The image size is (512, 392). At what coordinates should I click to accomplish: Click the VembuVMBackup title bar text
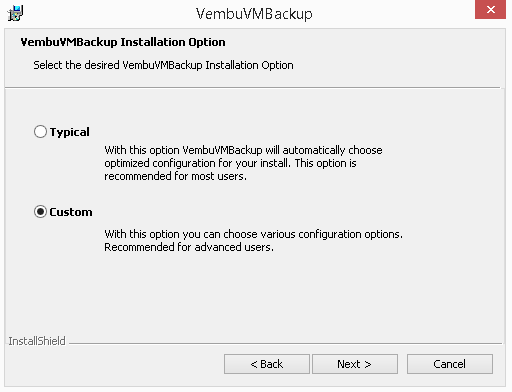point(254,14)
